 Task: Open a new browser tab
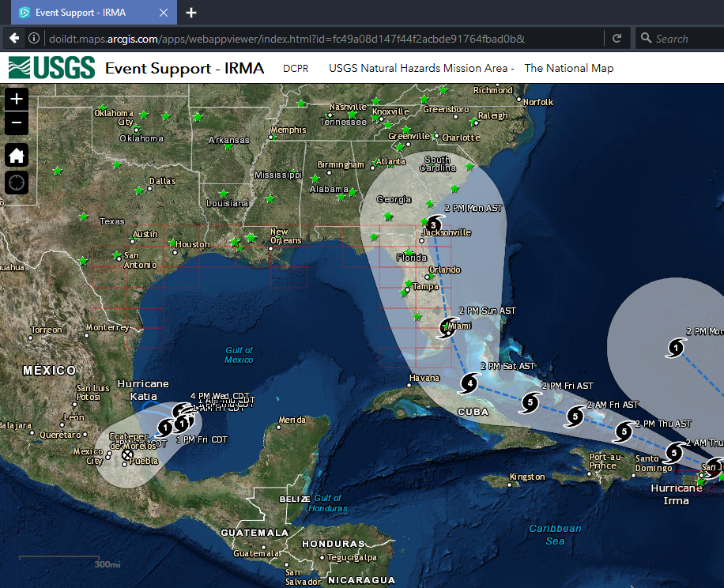[191, 13]
